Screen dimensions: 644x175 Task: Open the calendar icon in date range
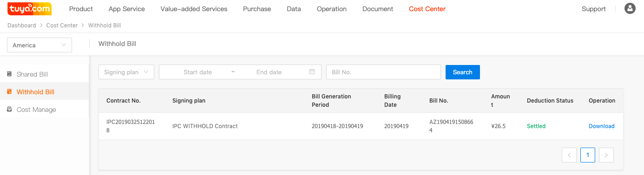312,72
